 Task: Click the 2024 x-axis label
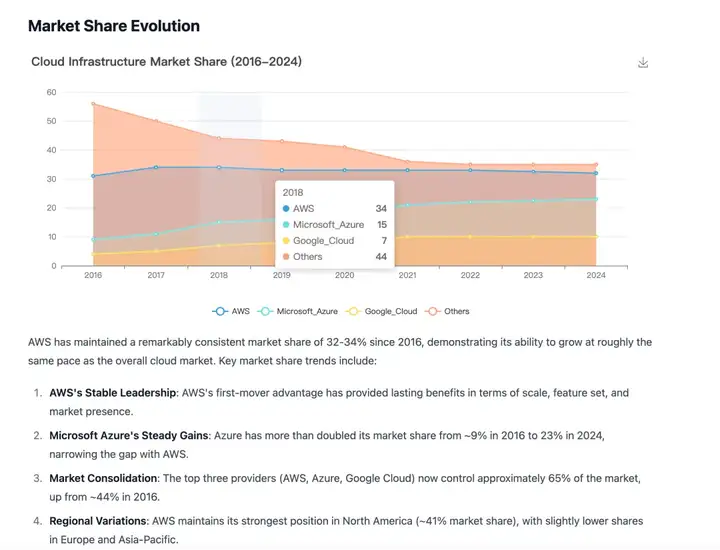pyautogui.click(x=596, y=275)
